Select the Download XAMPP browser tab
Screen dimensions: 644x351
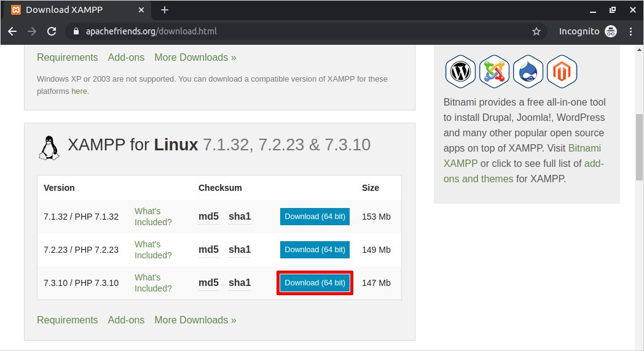[68, 10]
